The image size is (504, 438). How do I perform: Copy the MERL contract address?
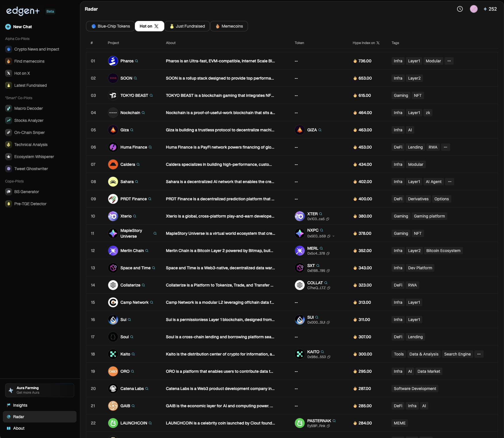(328, 253)
